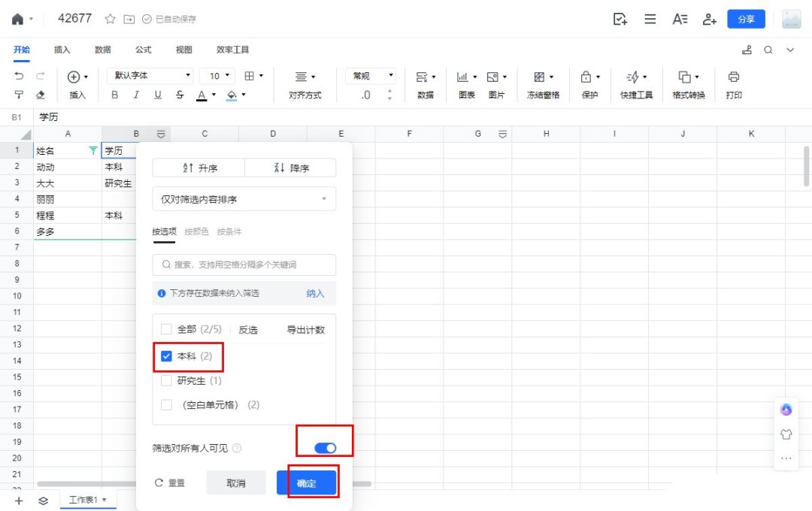The image size is (812, 511).
Task: Check the 研究生 filter option
Action: [x=166, y=381]
